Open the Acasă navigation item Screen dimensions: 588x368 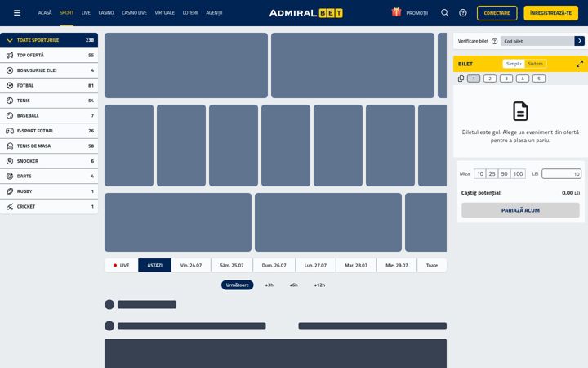pos(45,13)
